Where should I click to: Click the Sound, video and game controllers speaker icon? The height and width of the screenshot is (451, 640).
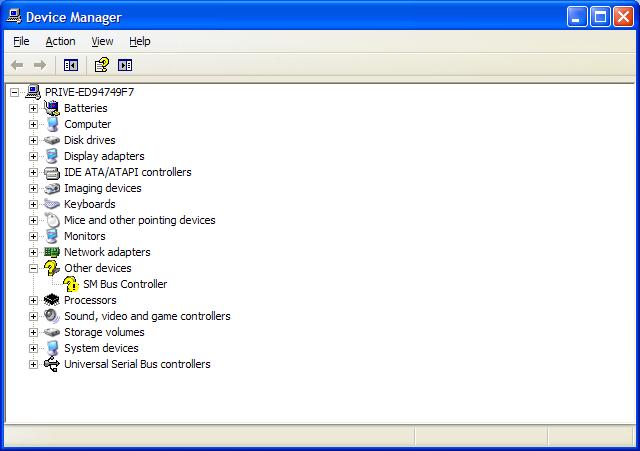tap(52, 316)
